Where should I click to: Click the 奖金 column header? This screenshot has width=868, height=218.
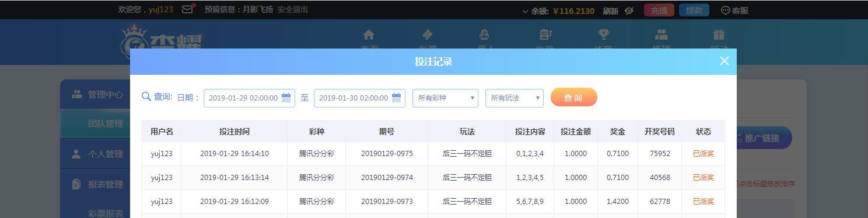pos(618,132)
